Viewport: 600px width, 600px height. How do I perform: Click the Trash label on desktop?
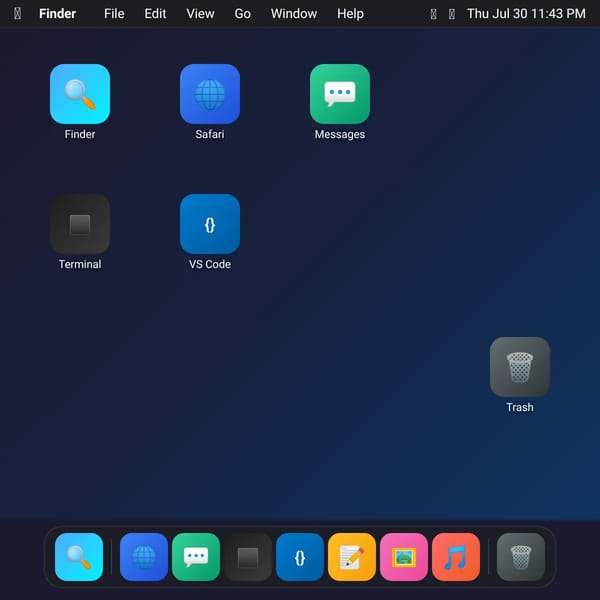pos(520,407)
